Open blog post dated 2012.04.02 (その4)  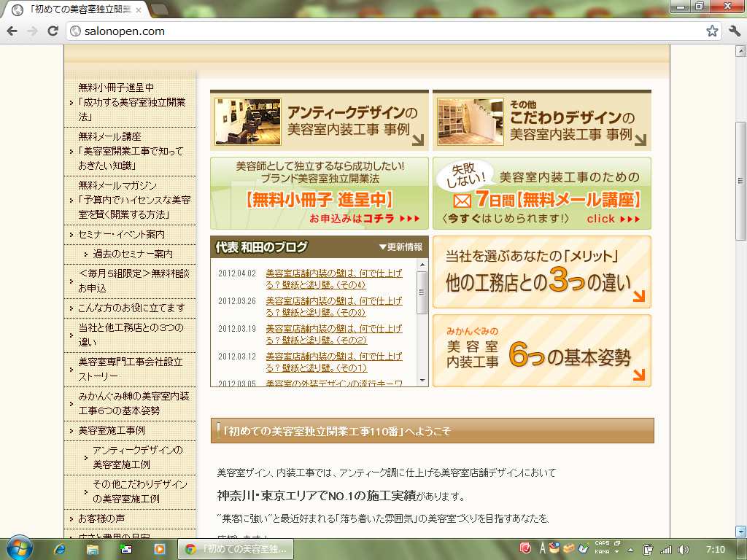click(334, 279)
